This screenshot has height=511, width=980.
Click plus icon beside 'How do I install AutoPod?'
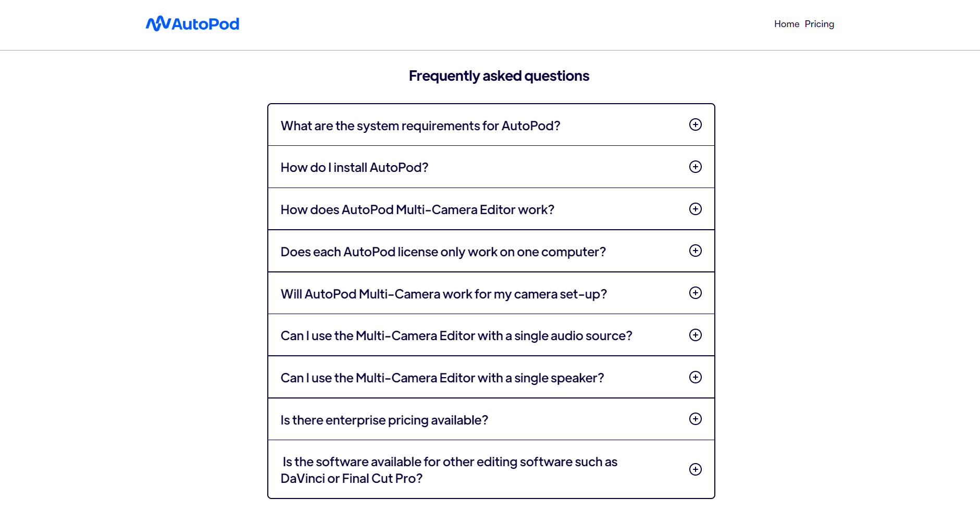(x=695, y=167)
